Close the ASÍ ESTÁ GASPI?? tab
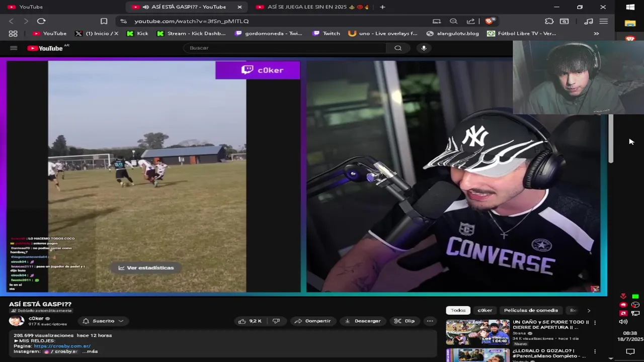The height and width of the screenshot is (362, 644). pyautogui.click(x=239, y=7)
